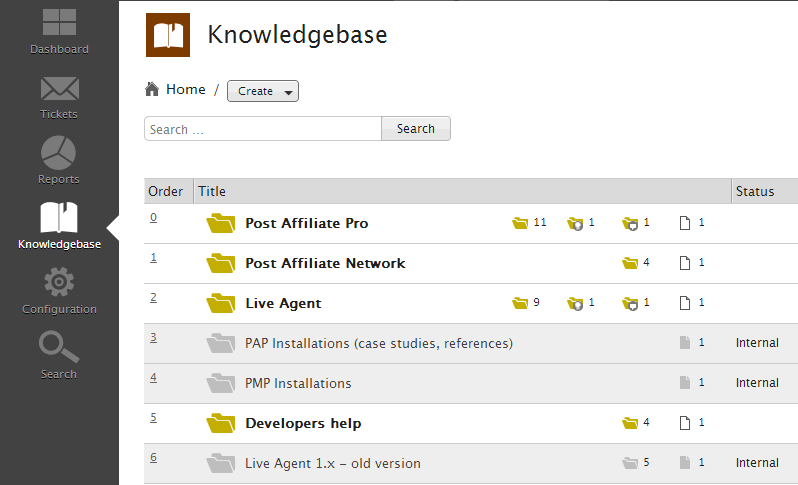Open the Dashboard sidebar icon
This screenshot has width=798, height=485.
point(59,24)
